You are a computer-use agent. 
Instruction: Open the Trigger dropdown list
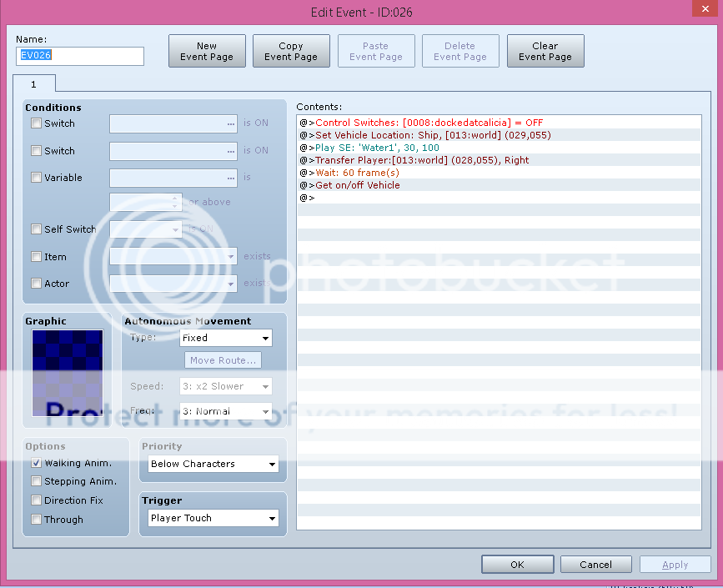(x=213, y=518)
